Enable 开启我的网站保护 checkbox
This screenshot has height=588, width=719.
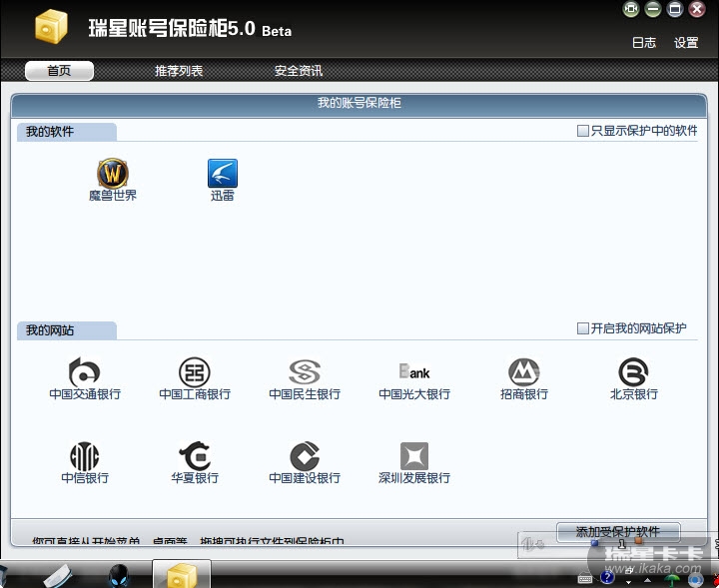[583, 328]
